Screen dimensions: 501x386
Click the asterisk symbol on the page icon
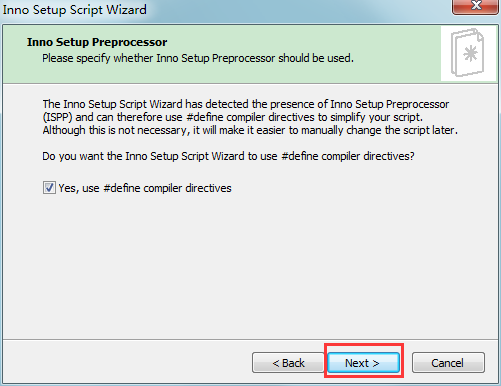coord(470,54)
